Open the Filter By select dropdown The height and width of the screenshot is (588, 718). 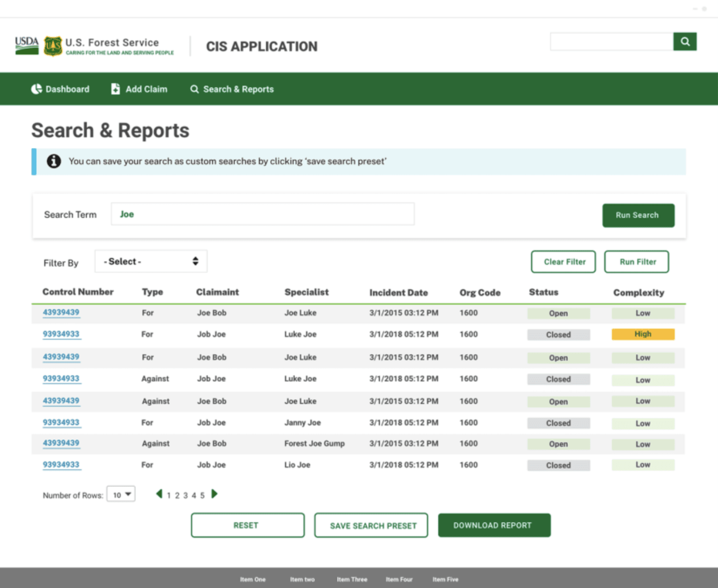pyautogui.click(x=151, y=261)
